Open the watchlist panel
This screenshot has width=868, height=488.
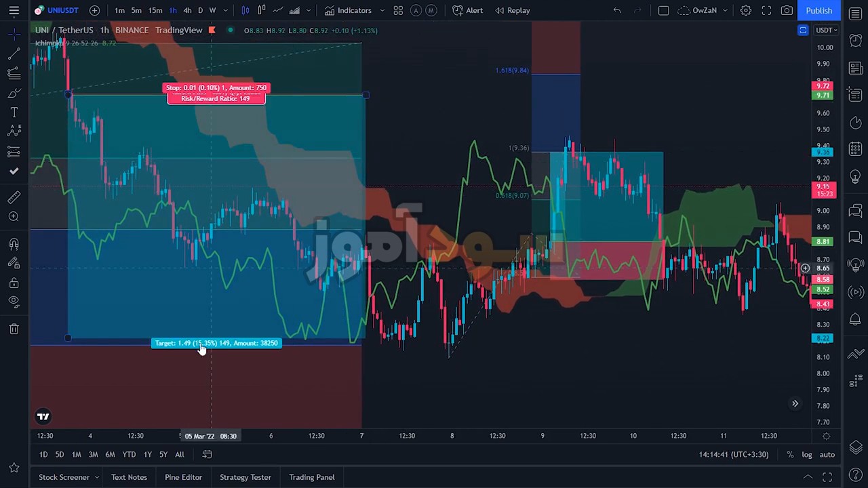coord(855,14)
